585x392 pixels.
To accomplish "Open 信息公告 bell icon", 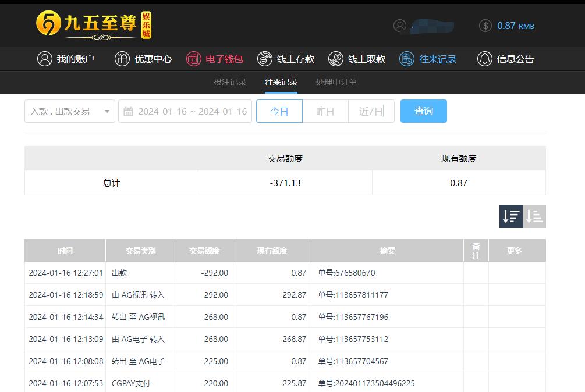I will (484, 59).
